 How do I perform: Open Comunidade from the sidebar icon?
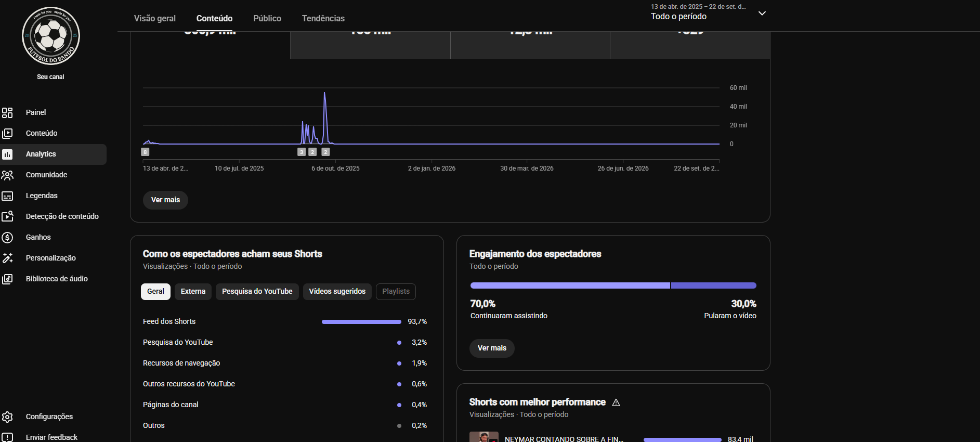pos(7,175)
